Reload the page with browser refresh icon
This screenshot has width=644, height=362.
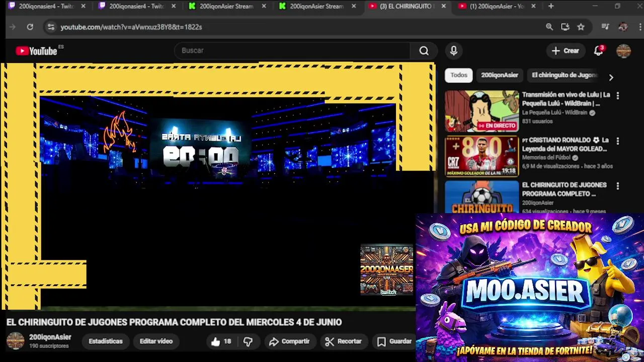pos(30,27)
